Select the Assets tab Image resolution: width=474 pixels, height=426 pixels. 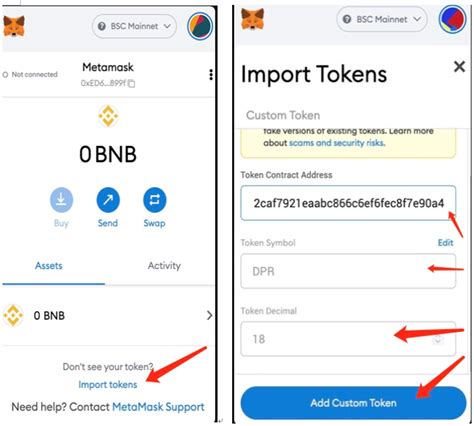[49, 266]
